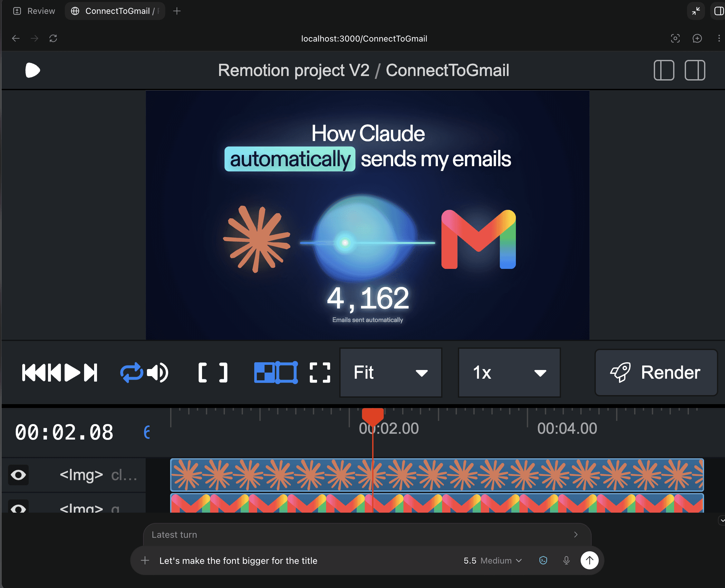Toggle the right sidebar panel

click(695, 70)
